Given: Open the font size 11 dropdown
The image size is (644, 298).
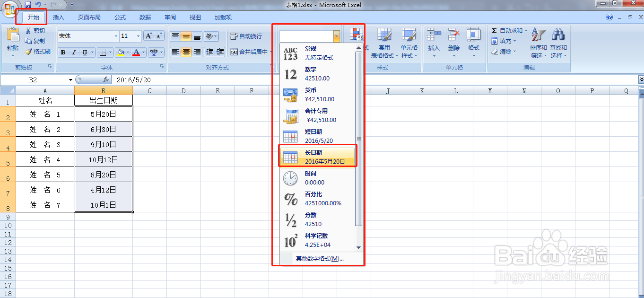Looking at the screenshot, I should tap(139, 36).
